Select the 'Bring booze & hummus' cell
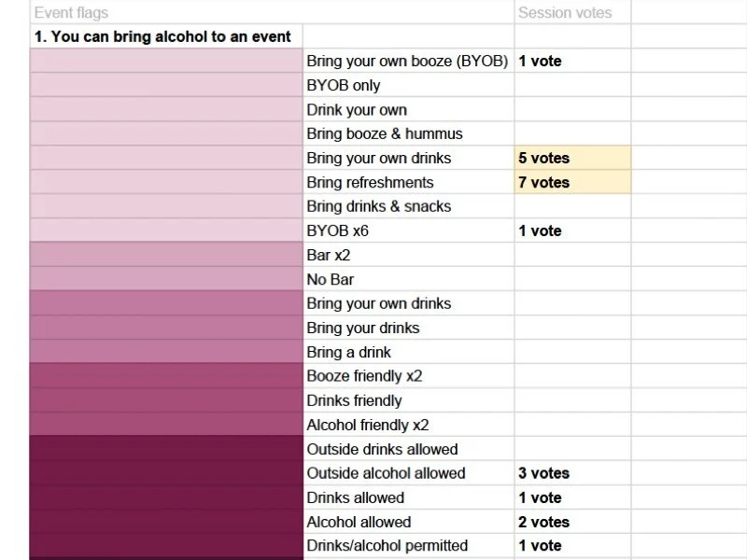Screen dimensions: 747x560 click(408, 133)
